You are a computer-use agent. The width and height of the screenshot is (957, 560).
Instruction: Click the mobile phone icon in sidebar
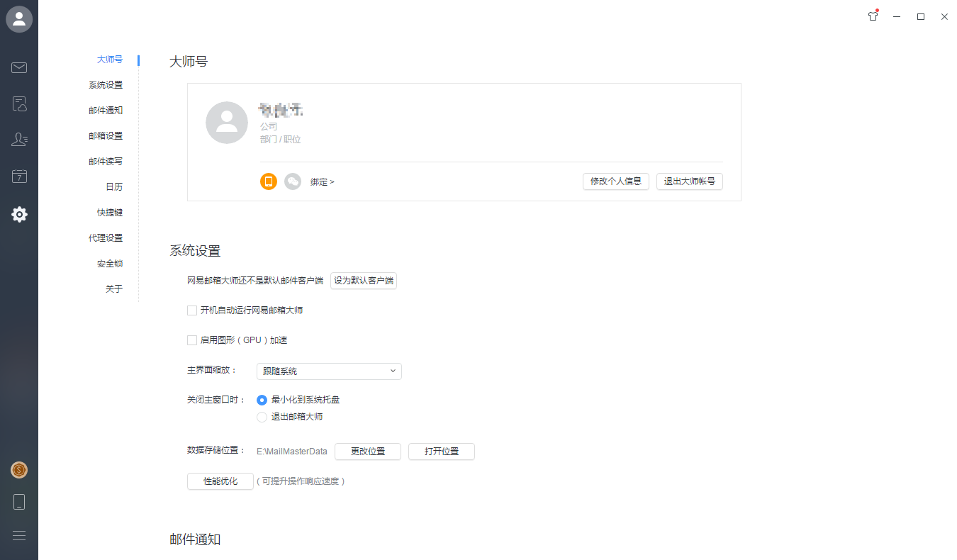(x=19, y=502)
